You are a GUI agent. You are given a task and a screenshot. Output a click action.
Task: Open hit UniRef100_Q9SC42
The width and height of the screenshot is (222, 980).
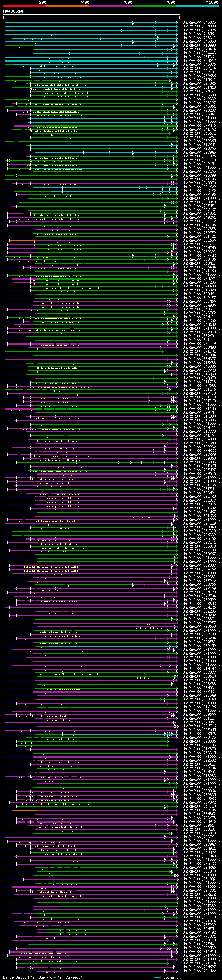pos(199,38)
